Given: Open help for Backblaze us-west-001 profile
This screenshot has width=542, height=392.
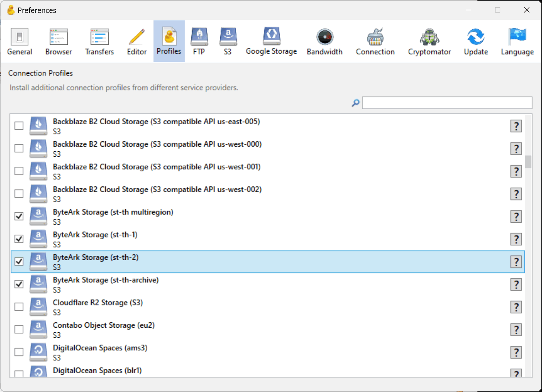Looking at the screenshot, I should (x=516, y=171).
